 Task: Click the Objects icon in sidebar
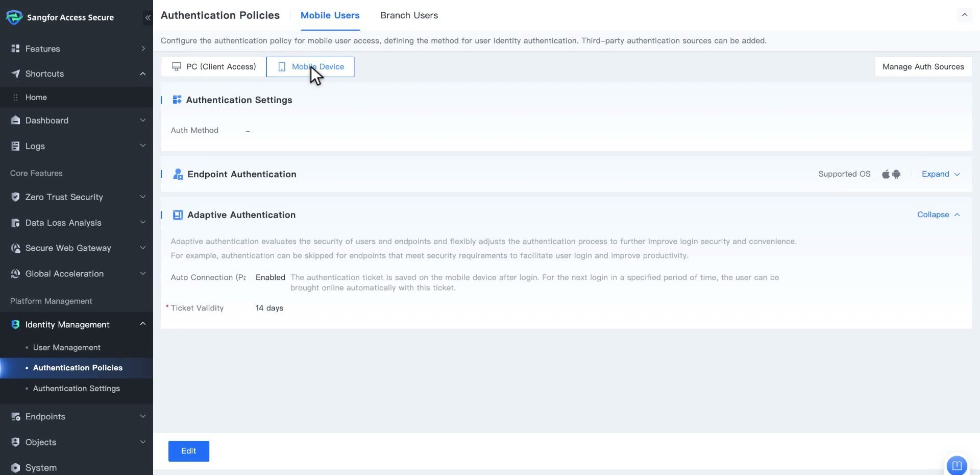tap(15, 442)
